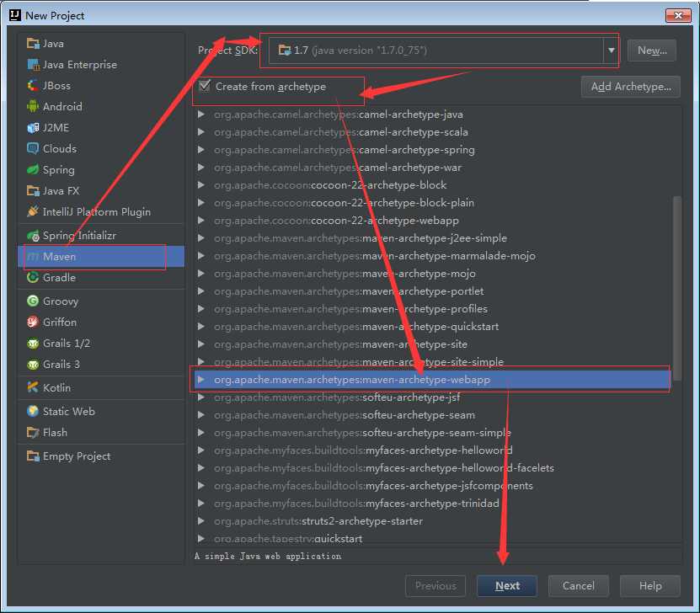The height and width of the screenshot is (613, 700).
Task: Expand the cocoon-22-archetype-block node
Action: (200, 184)
